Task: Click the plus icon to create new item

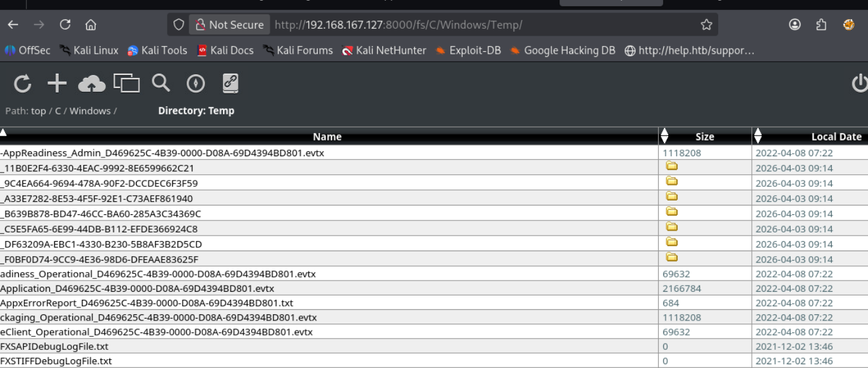Action: click(x=57, y=83)
